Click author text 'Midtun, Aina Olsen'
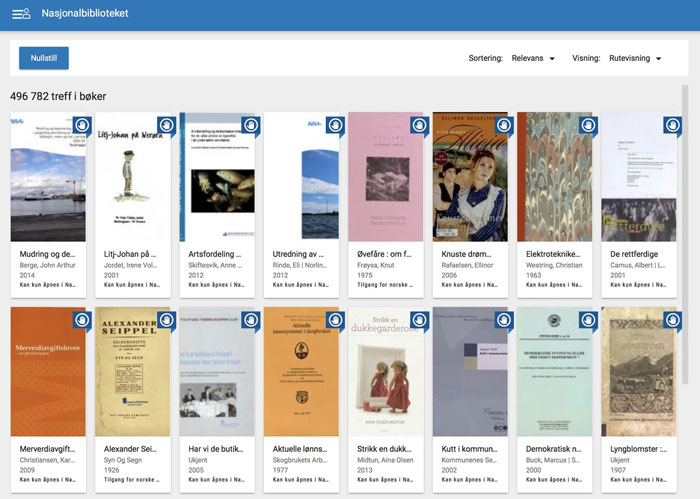 click(385, 460)
